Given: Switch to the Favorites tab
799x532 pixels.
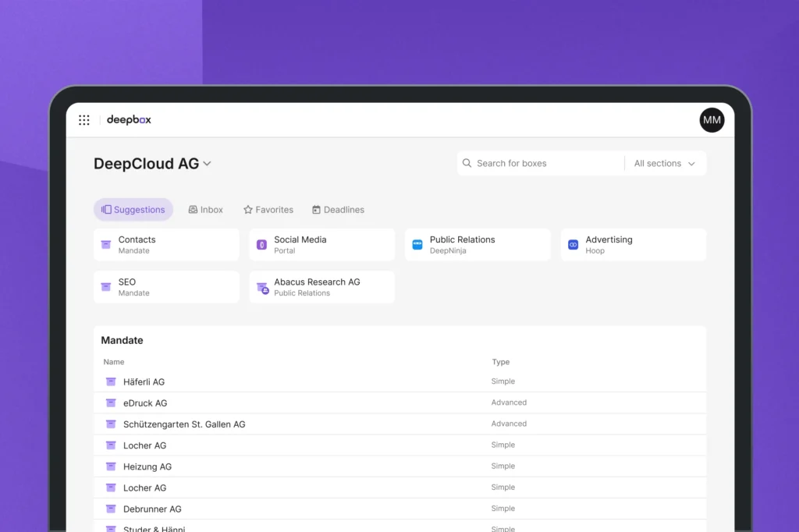Looking at the screenshot, I should [x=268, y=209].
